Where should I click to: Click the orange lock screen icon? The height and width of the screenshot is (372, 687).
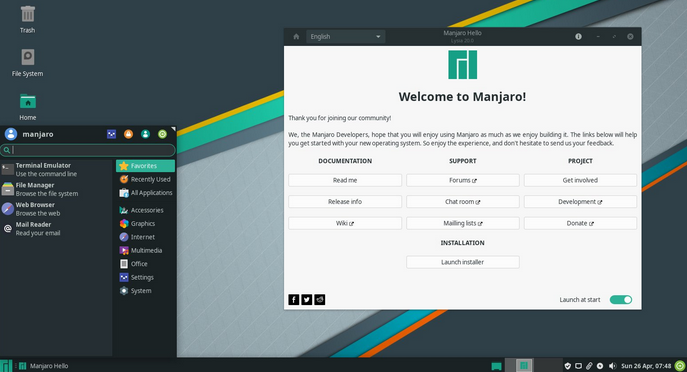[x=128, y=134]
